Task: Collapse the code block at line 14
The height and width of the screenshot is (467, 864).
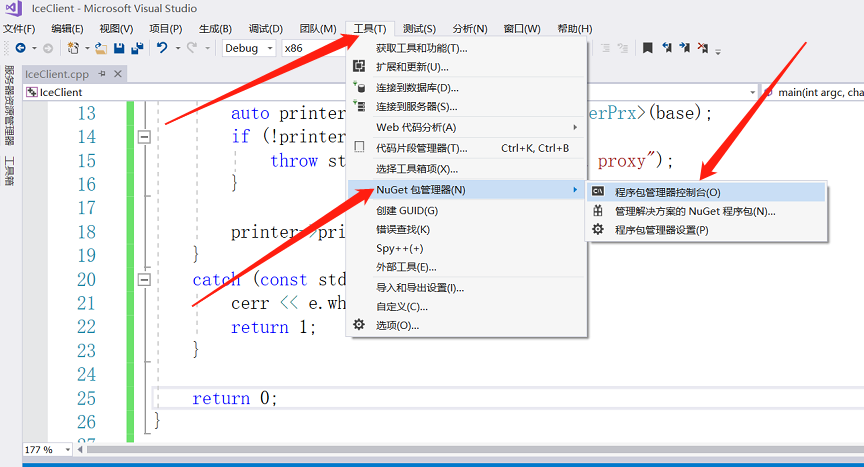Action: click(144, 137)
